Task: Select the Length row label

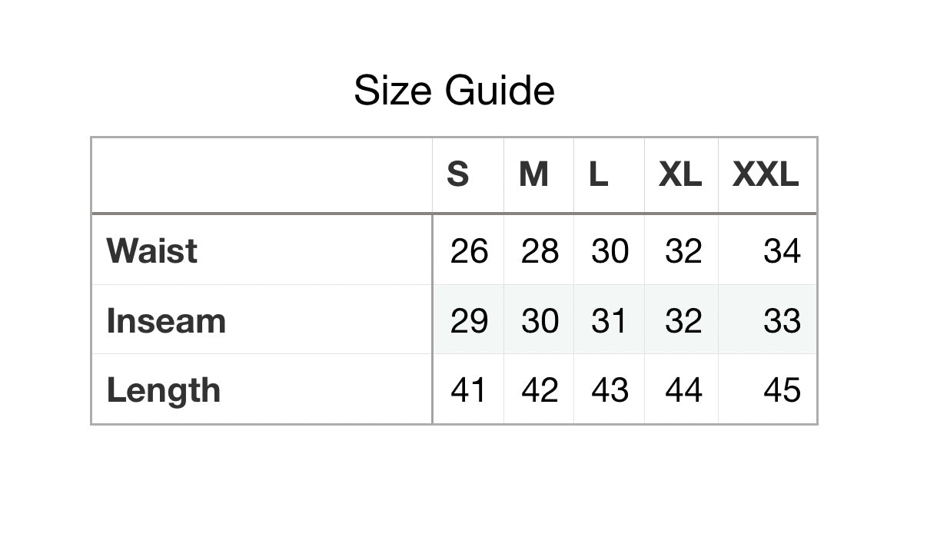Action: [164, 389]
